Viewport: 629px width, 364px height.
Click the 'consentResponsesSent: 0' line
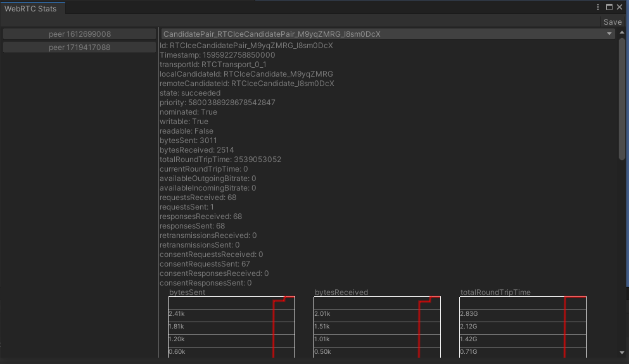(x=206, y=283)
